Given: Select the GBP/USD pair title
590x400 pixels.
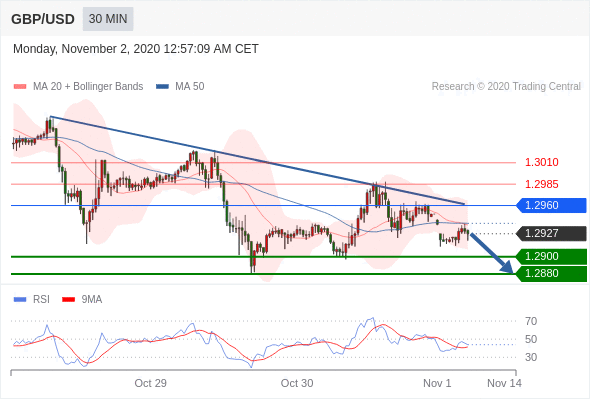Looking at the screenshot, I should point(43,19).
